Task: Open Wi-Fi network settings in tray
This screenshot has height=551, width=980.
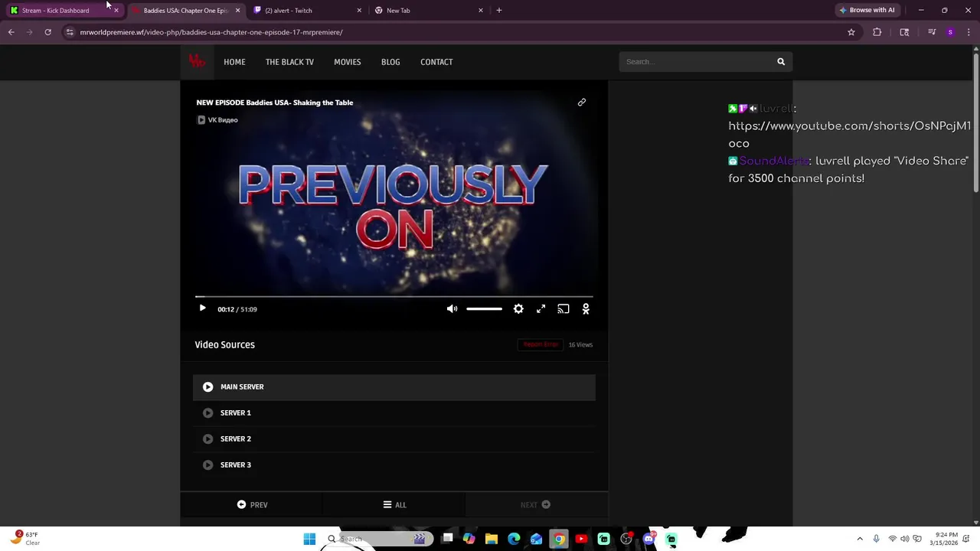Action: [x=892, y=539]
